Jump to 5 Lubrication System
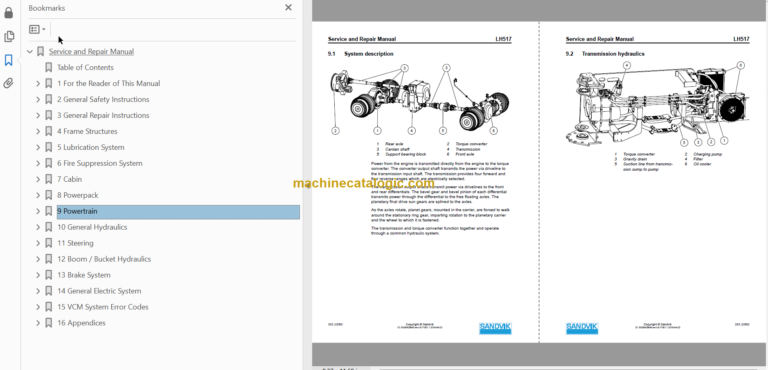This screenshot has width=768, height=370. (91, 148)
